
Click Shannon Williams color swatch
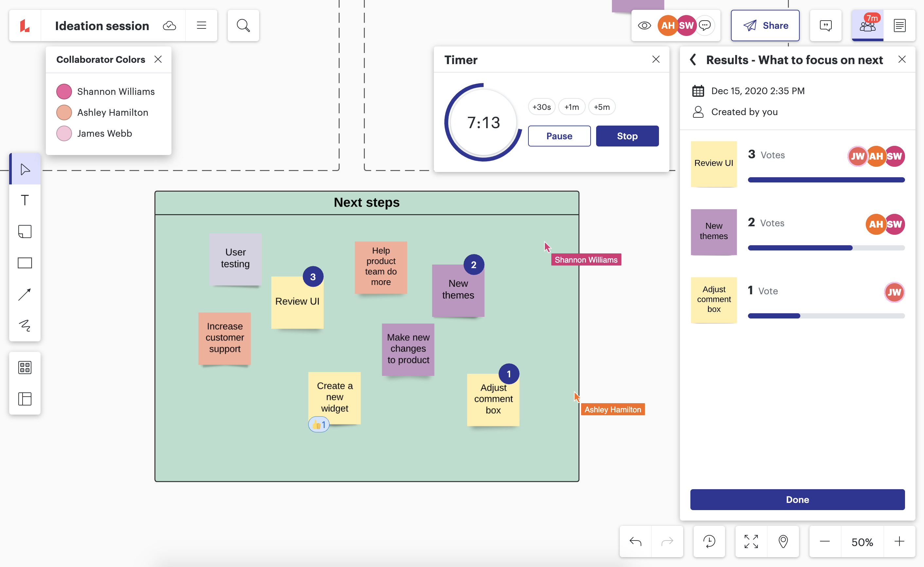pyautogui.click(x=64, y=92)
